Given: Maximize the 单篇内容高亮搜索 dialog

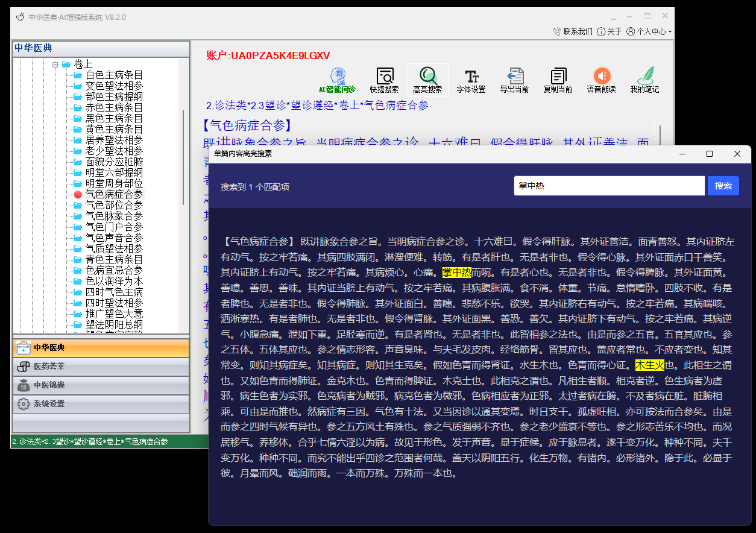Looking at the screenshot, I should click(710, 154).
